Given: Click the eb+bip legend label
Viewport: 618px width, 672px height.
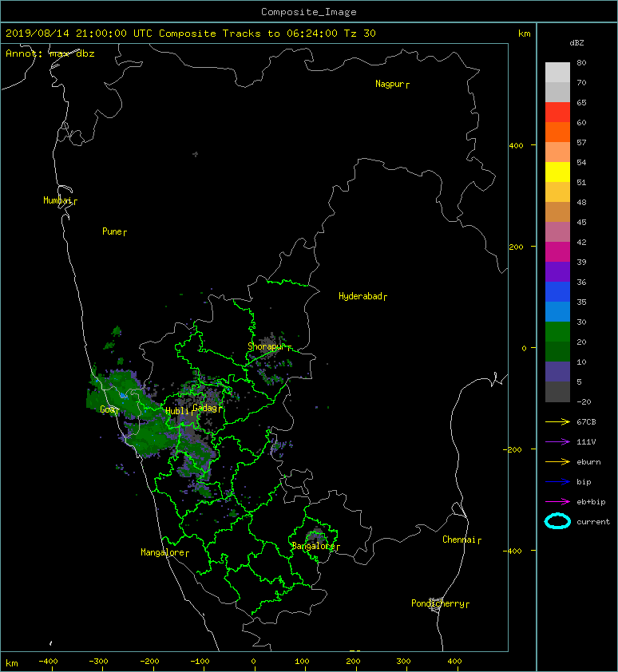Looking at the screenshot, I should 591,502.
